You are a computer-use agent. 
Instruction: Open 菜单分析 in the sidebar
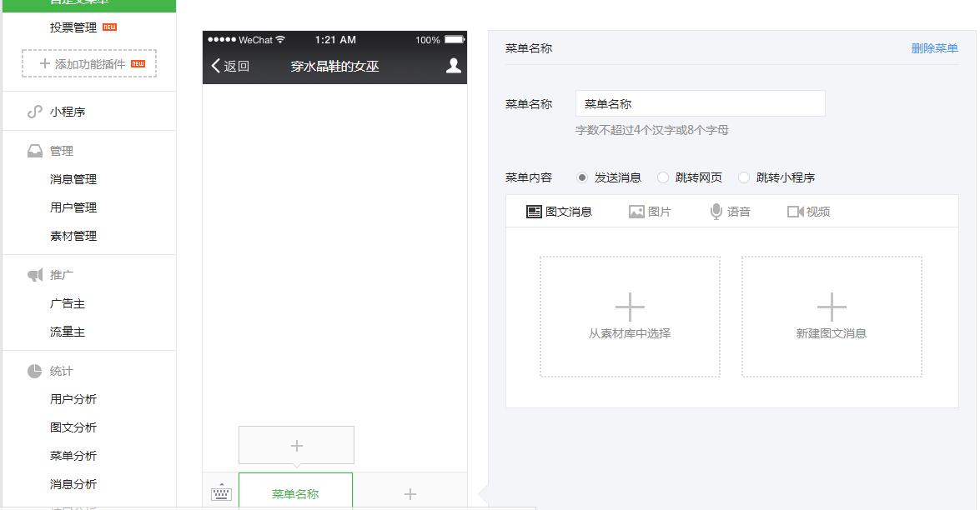coord(73,456)
